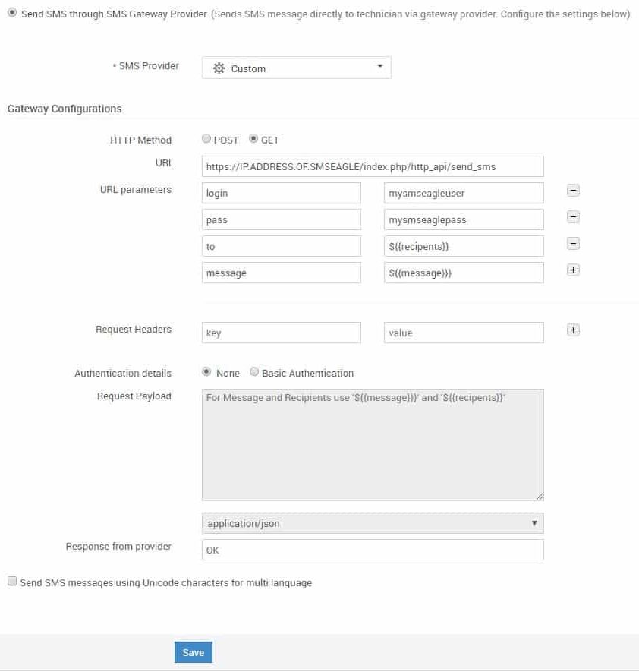This screenshot has width=639, height=672.
Task: Click the Gateway Configurations heading
Action: (x=65, y=109)
